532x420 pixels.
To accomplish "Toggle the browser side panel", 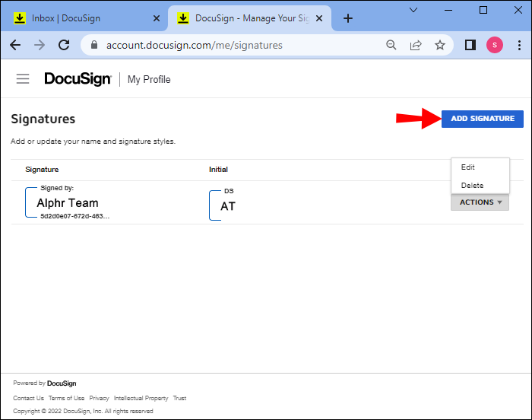I will pos(470,45).
